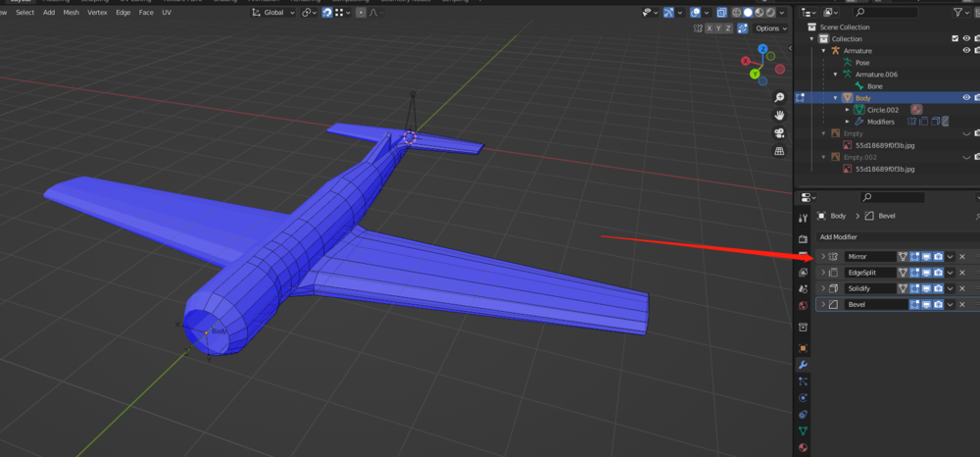The height and width of the screenshot is (457, 980).
Task: Toggle snapping magnet in viewport header
Action: [x=327, y=13]
